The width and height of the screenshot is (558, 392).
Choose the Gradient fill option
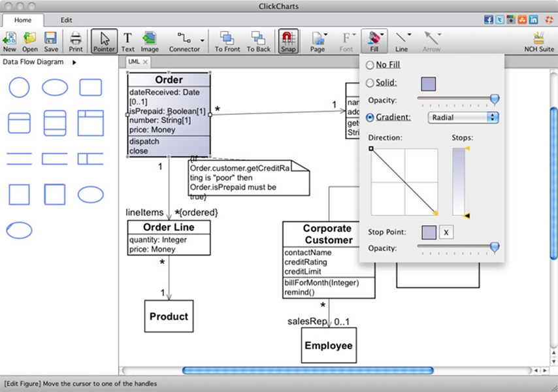tap(388, 117)
